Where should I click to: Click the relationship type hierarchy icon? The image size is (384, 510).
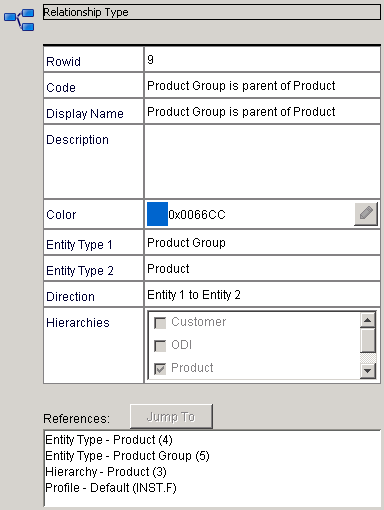[x=19, y=19]
